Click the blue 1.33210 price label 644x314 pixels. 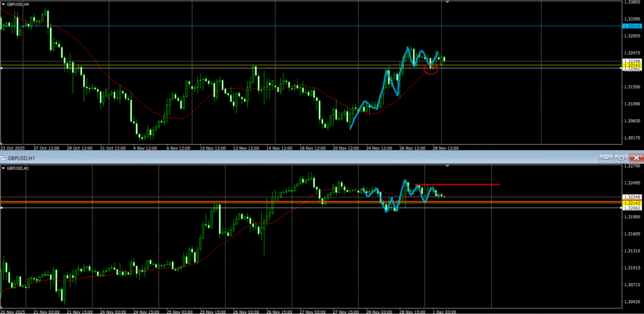631,26
